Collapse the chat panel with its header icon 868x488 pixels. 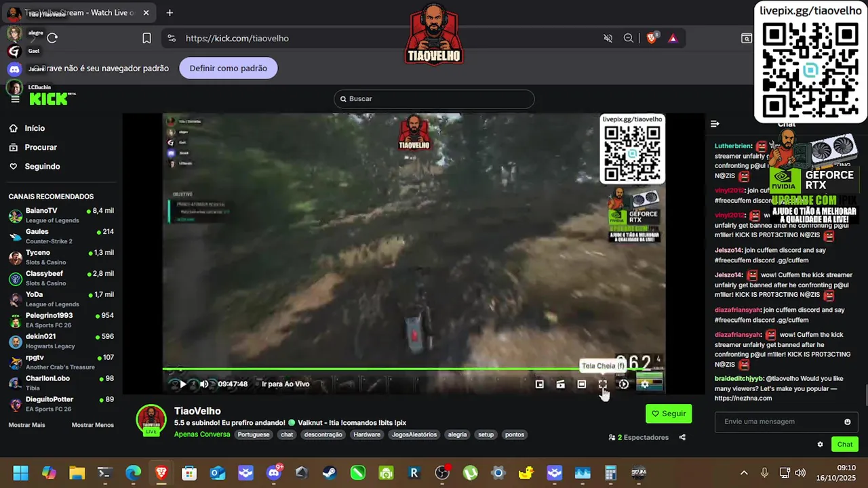pyautogui.click(x=715, y=124)
